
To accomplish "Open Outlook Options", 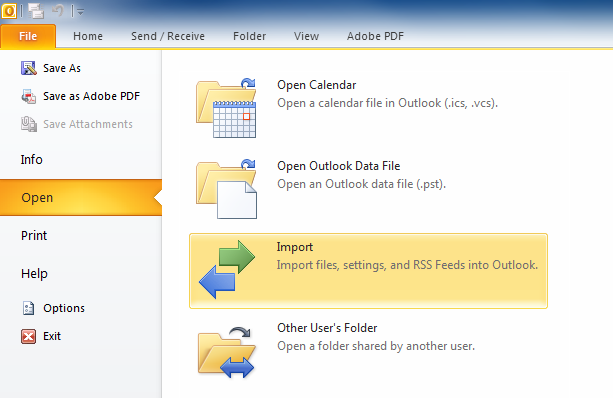I will pos(64,308).
